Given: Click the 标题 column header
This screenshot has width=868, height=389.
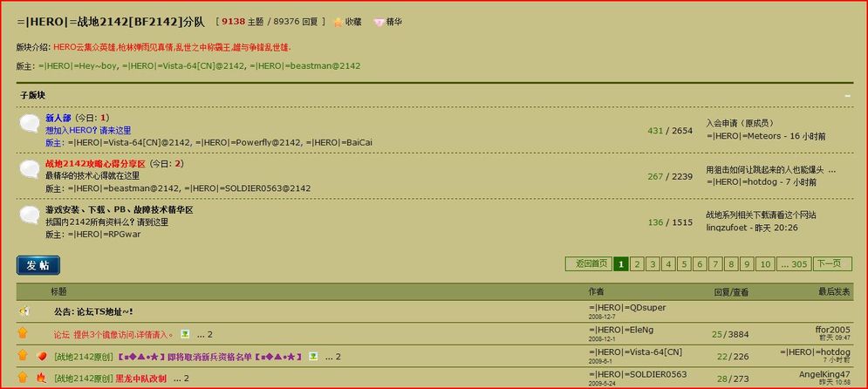Looking at the screenshot, I should (58, 291).
